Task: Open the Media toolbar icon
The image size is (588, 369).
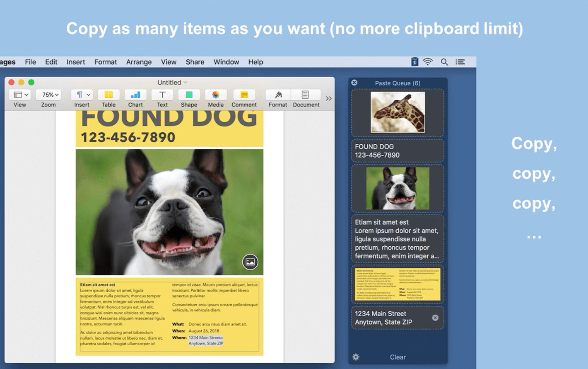Action: (215, 95)
